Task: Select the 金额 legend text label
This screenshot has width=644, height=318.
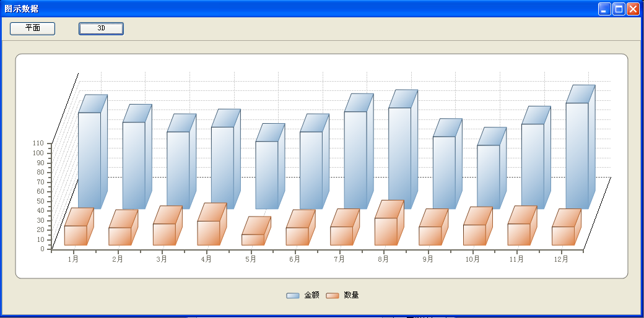Action: click(311, 296)
